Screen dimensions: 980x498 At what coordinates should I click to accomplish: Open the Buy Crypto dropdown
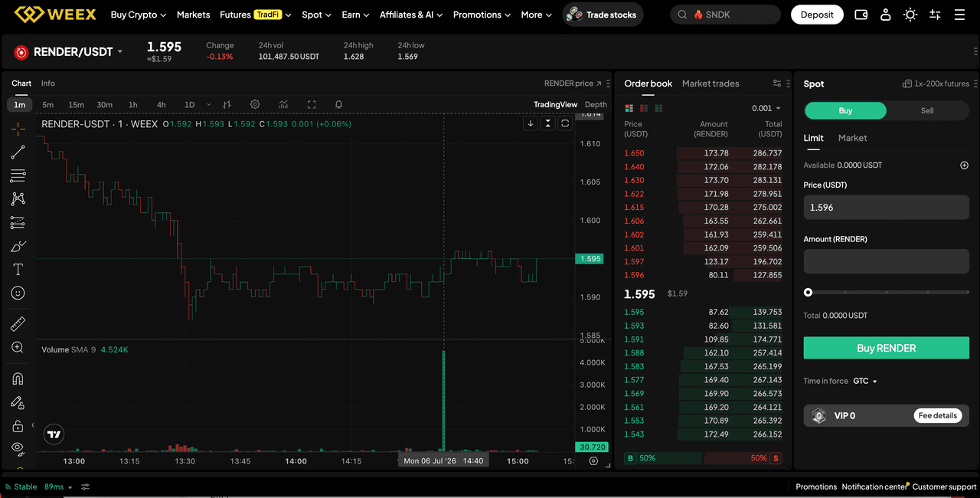point(138,15)
